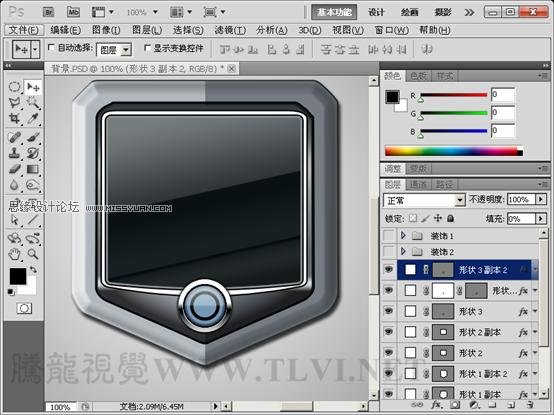Click the red R channel slider

coord(453,95)
